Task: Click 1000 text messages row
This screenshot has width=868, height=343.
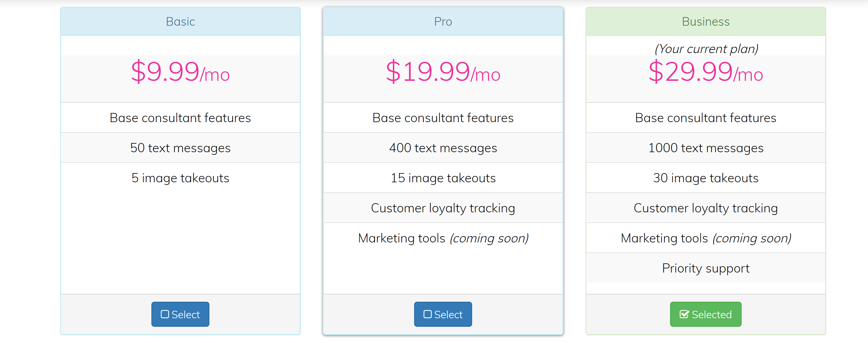Action: [x=705, y=148]
